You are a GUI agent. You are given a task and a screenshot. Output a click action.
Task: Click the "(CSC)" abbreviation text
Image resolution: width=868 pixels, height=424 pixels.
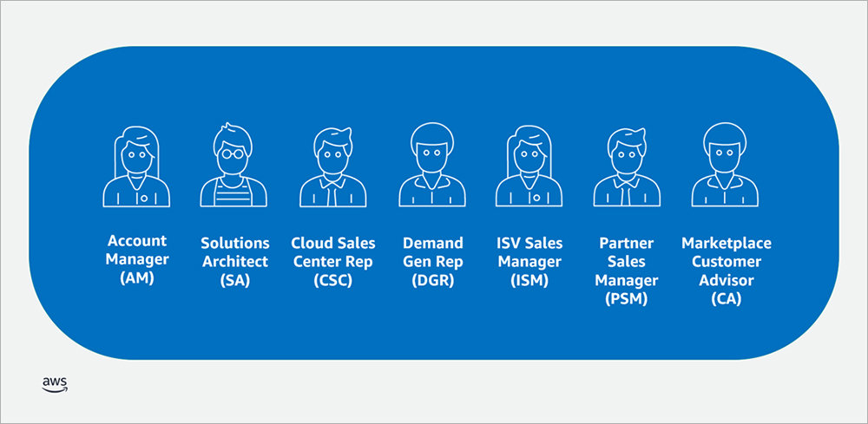333,281
